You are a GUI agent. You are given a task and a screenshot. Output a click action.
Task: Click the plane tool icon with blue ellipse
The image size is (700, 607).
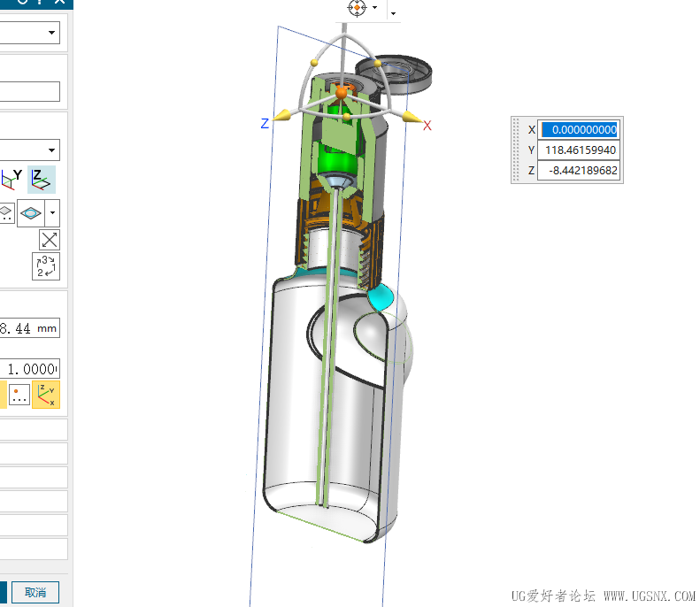click(31, 213)
